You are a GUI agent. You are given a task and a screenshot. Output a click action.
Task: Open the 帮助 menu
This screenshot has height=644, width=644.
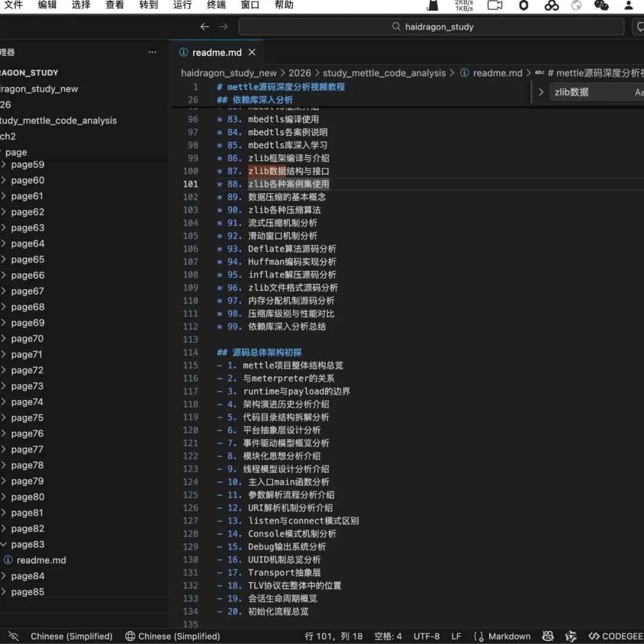tap(284, 5)
